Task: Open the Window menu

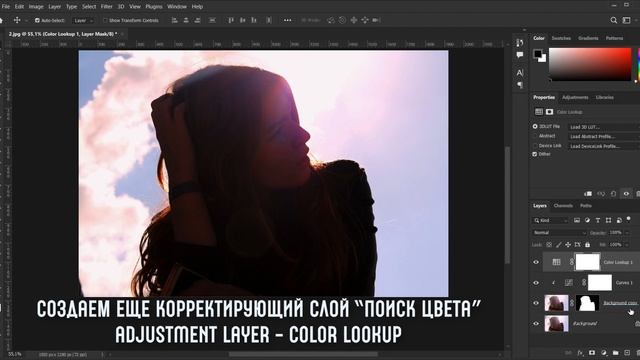Action: pyautogui.click(x=177, y=7)
